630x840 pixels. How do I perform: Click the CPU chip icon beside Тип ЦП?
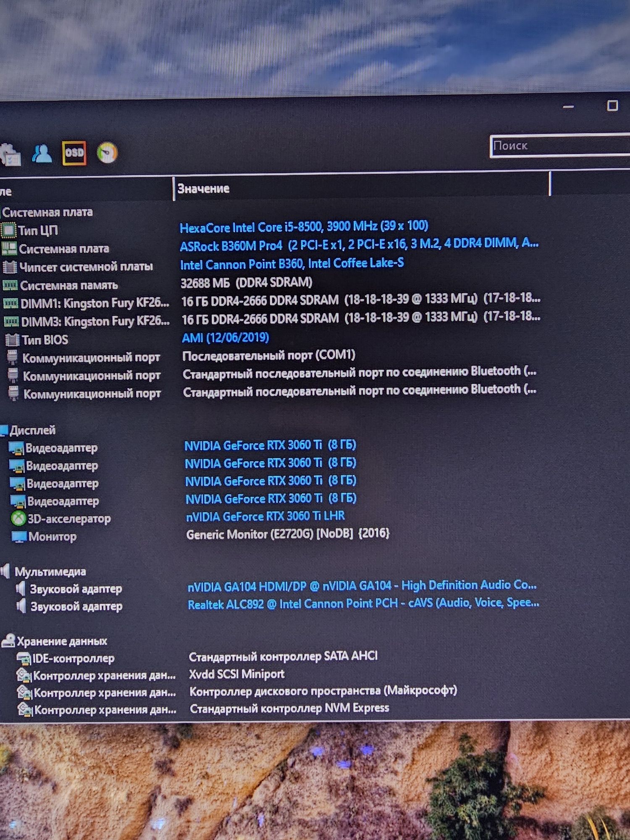coord(8,230)
